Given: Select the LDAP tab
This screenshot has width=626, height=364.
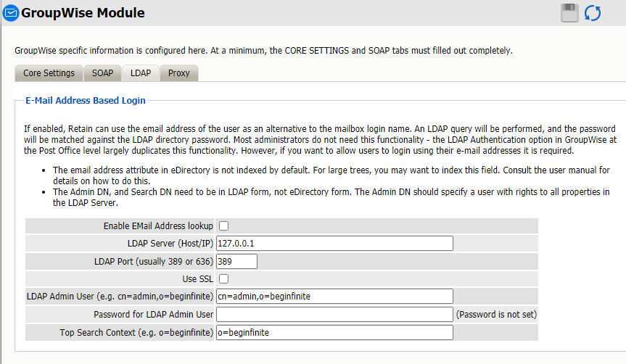Looking at the screenshot, I should click(x=141, y=73).
